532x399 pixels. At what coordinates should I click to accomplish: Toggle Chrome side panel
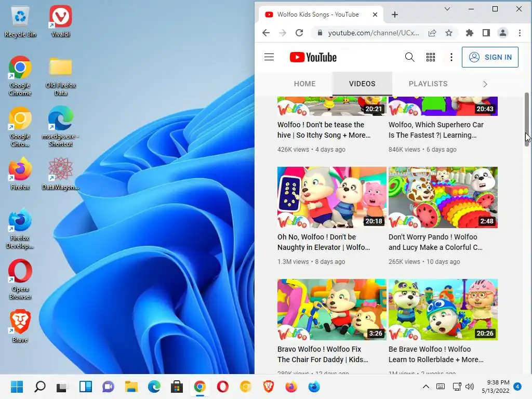(486, 33)
